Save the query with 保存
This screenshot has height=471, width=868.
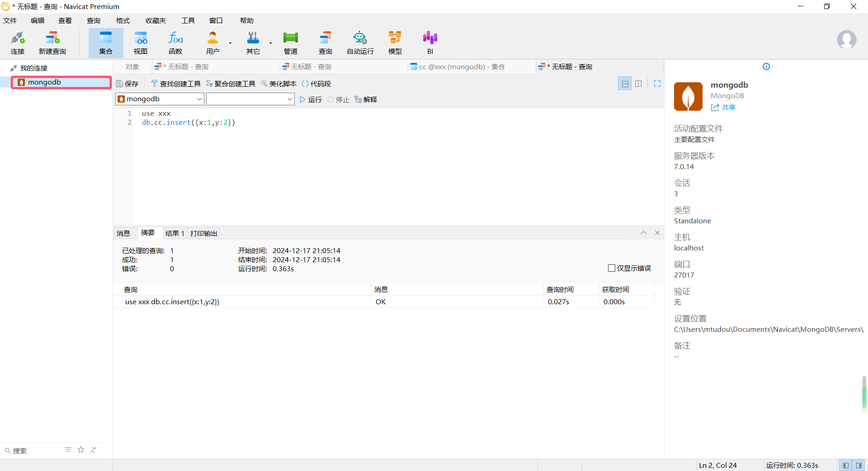tap(127, 84)
